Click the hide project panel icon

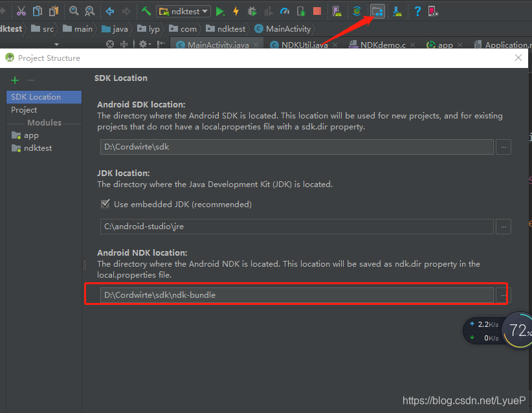pos(161,44)
